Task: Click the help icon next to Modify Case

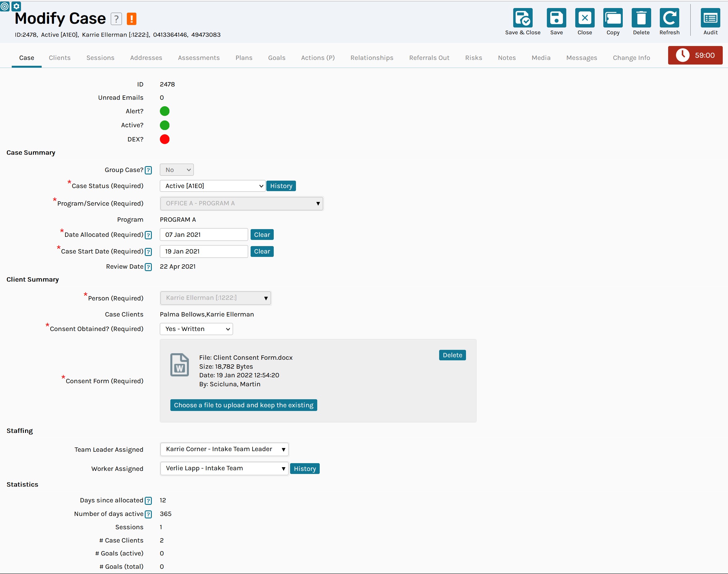Action: [116, 19]
